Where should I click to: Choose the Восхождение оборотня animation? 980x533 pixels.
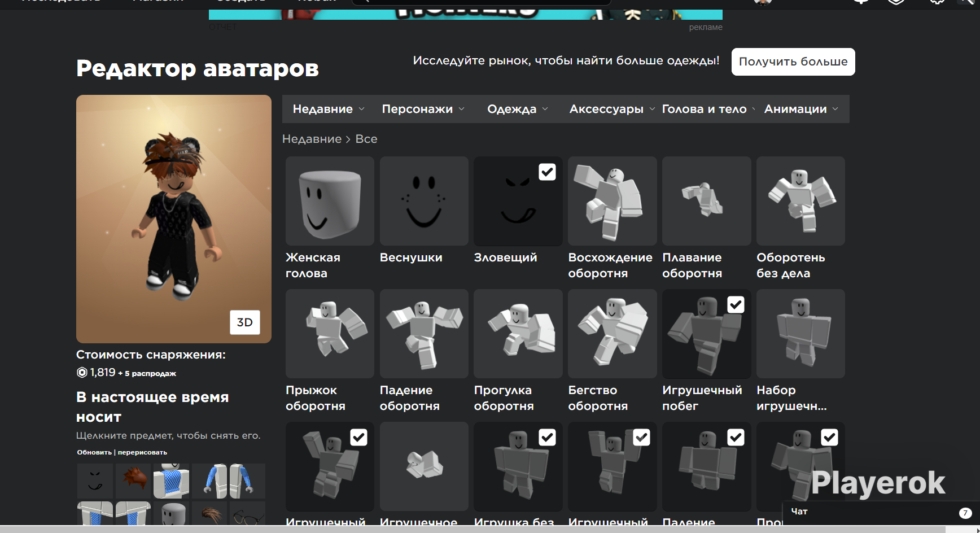click(613, 201)
